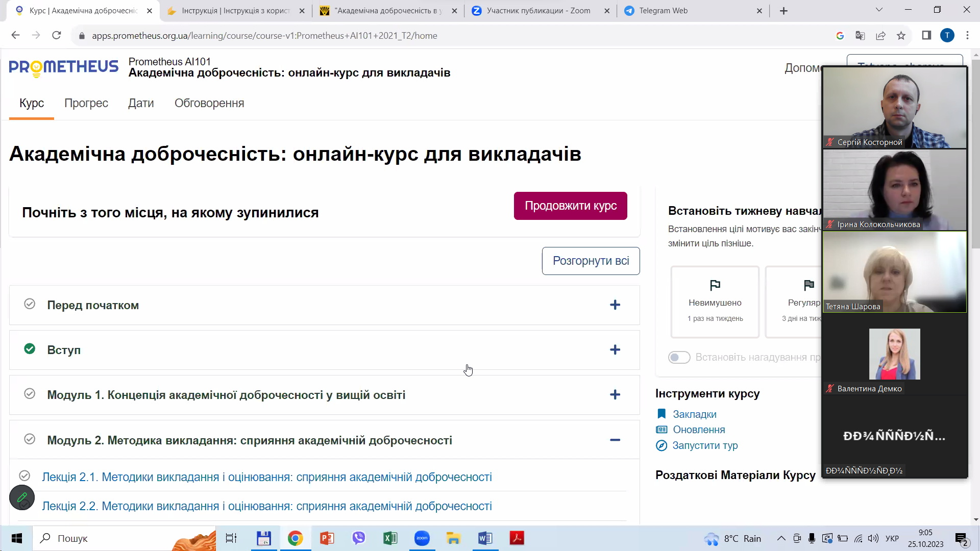The image size is (980, 551).
Task: Open Google Translate icon in address bar
Action: click(x=861, y=35)
